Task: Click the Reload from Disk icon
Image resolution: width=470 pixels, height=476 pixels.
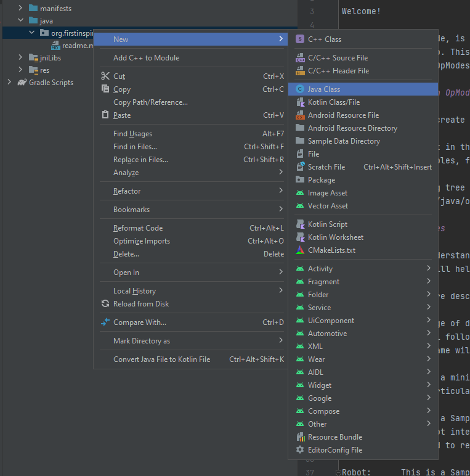Action: [x=105, y=303]
